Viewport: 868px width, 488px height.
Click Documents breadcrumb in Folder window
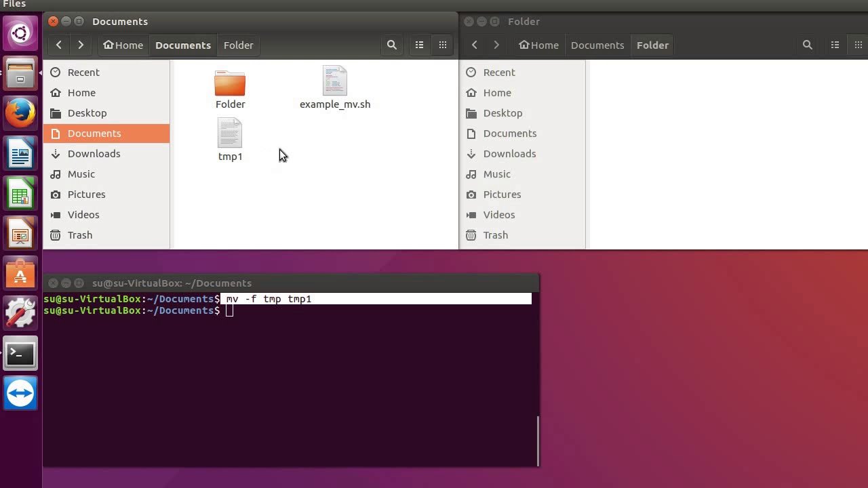pos(597,45)
